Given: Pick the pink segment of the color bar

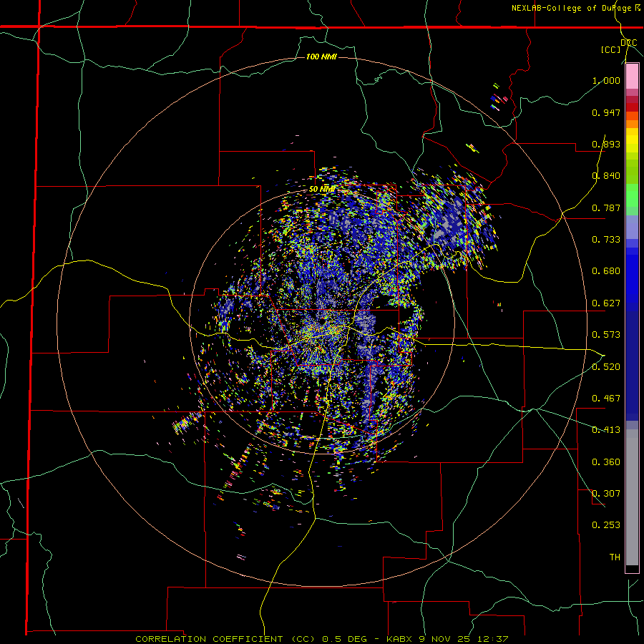Looking at the screenshot, I should click(632, 77).
